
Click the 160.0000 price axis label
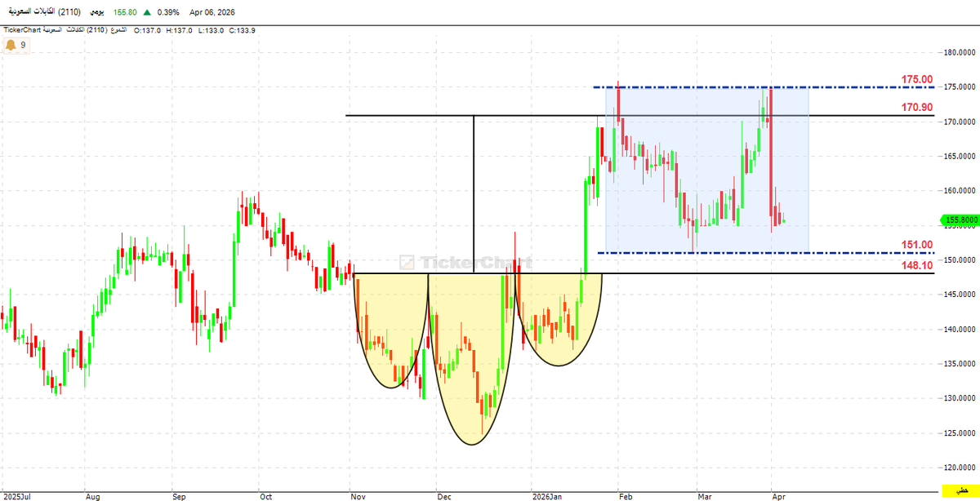point(960,191)
